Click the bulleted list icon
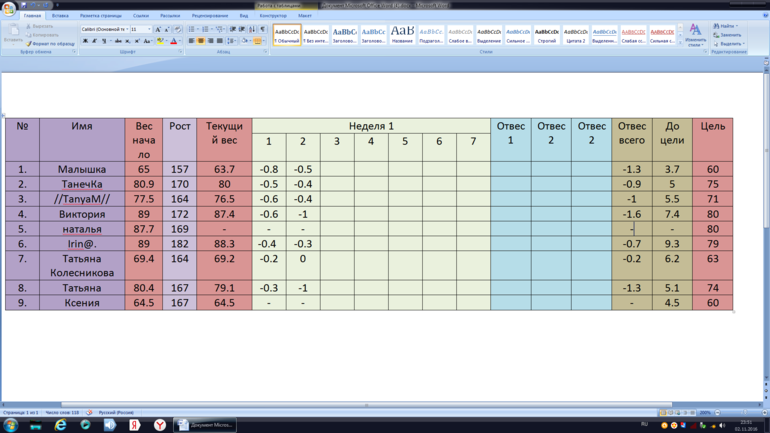This screenshot has height=433, width=770. 192,30
